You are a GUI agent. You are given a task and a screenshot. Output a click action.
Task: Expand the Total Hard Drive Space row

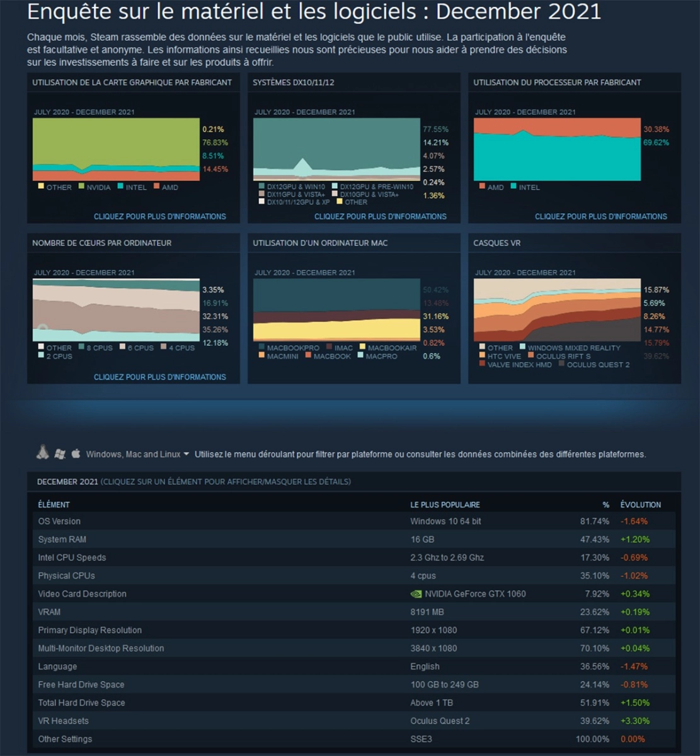click(x=354, y=702)
